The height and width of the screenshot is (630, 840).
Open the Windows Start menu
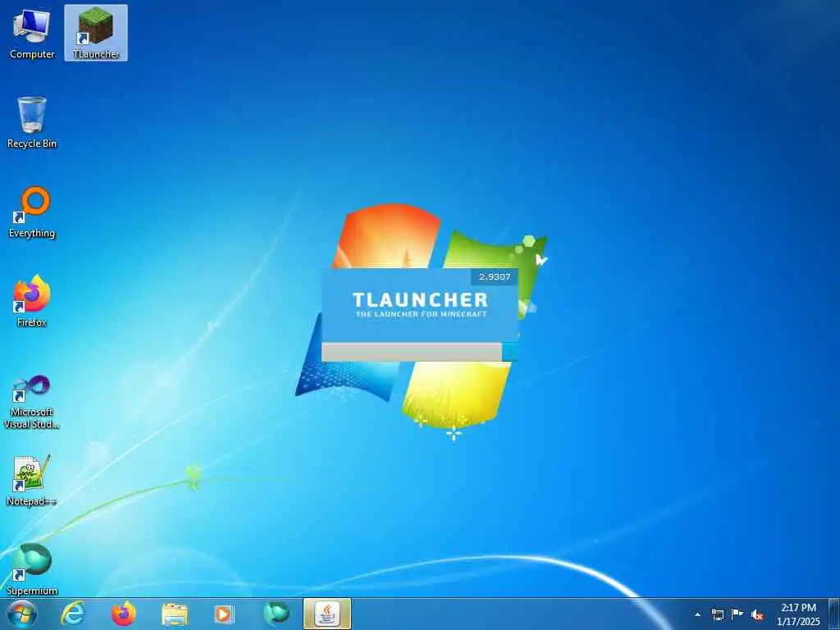coord(22,614)
